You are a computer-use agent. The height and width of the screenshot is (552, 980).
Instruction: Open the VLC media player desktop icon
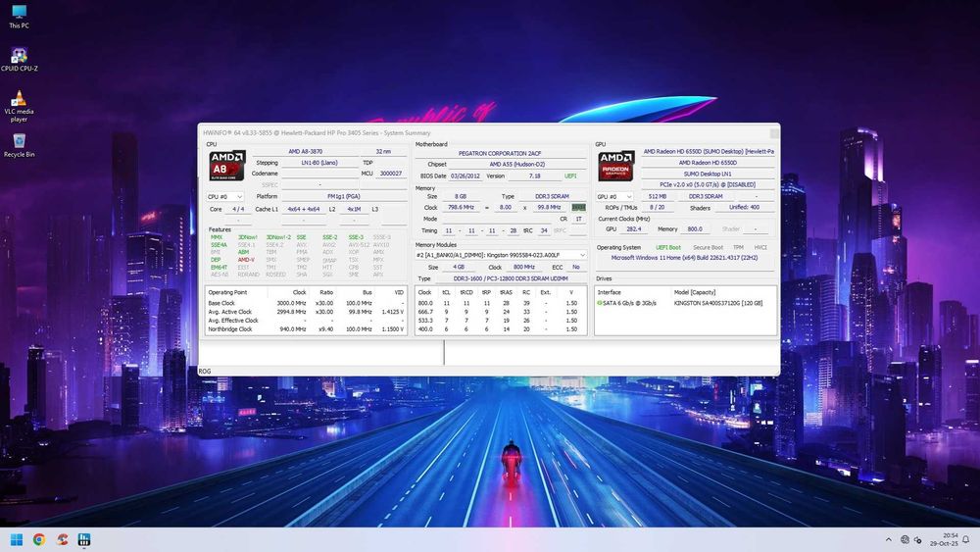tap(19, 106)
